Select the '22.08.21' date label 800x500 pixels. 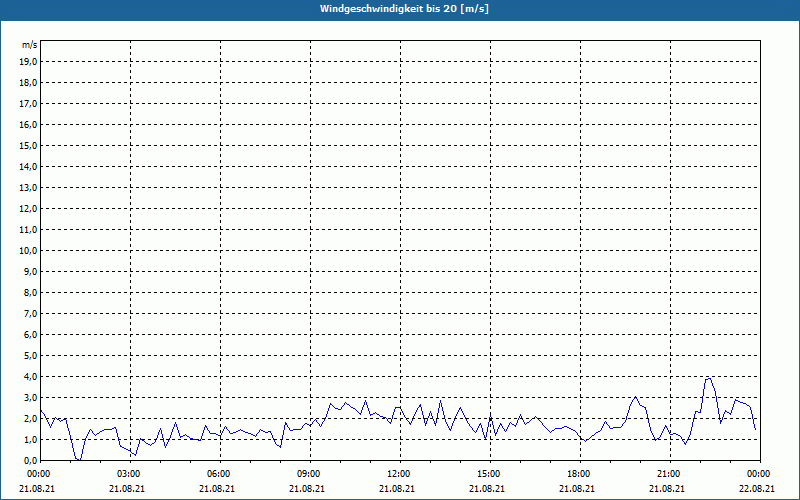(757, 488)
